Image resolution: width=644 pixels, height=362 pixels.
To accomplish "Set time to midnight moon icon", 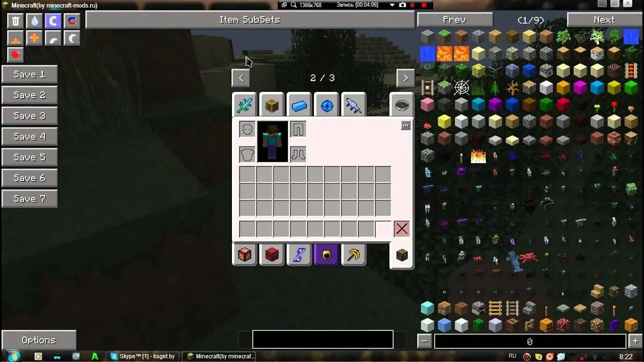I will coord(72,38).
